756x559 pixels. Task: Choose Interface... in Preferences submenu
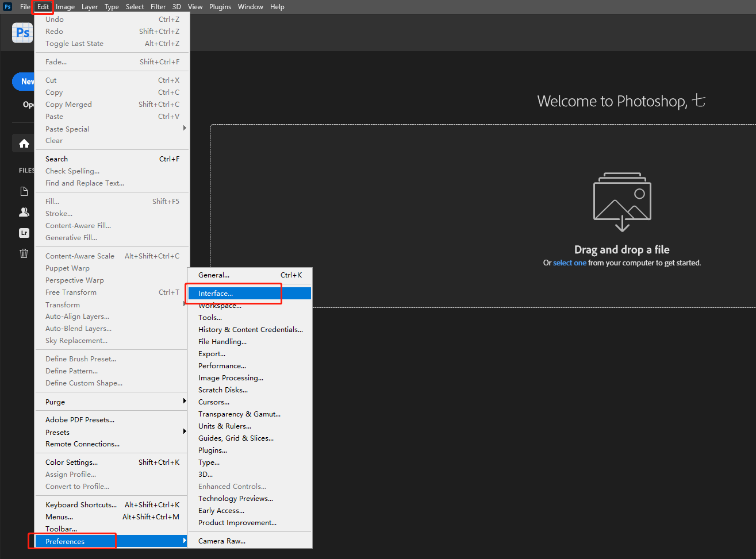[x=250, y=293]
